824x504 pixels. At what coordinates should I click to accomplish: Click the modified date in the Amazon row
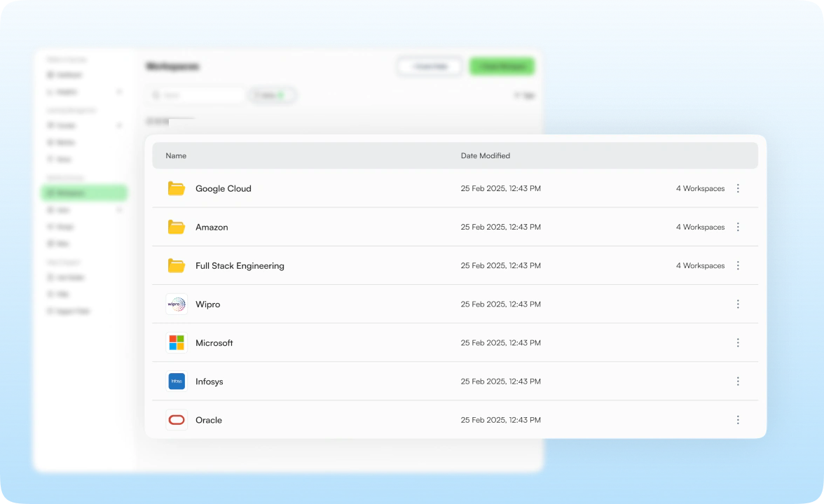coord(501,227)
